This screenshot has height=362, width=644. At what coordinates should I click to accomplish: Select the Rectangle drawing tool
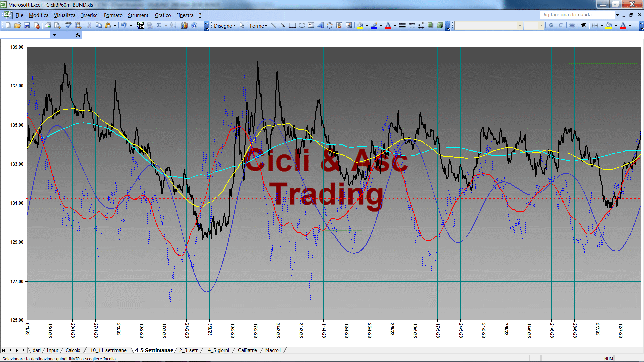pyautogui.click(x=292, y=25)
